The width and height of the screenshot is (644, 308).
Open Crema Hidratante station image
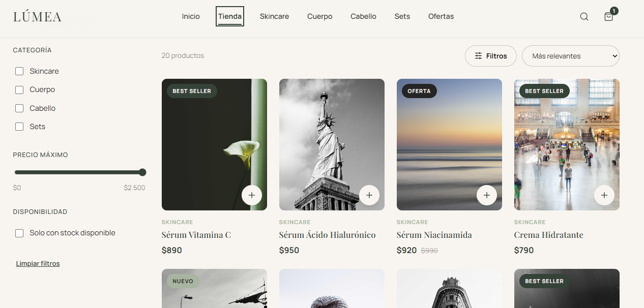pyautogui.click(x=567, y=144)
